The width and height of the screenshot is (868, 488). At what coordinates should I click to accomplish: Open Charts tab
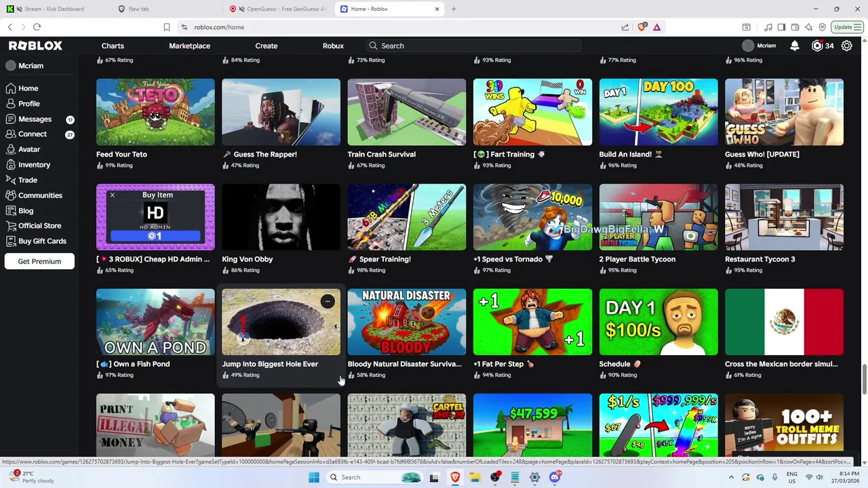[x=113, y=45]
